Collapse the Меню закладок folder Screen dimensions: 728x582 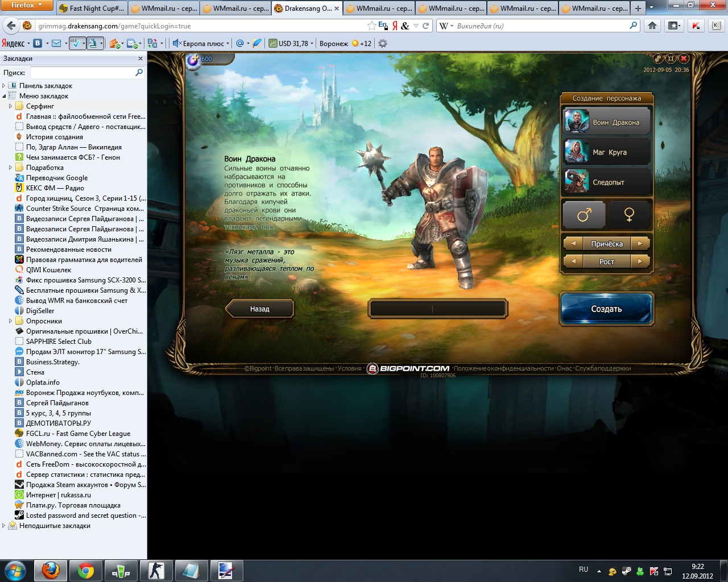coord(3,96)
